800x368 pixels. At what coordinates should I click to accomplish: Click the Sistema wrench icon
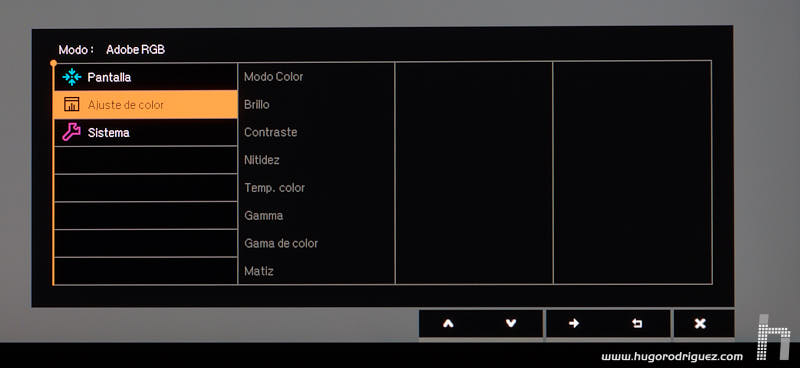[x=71, y=132]
